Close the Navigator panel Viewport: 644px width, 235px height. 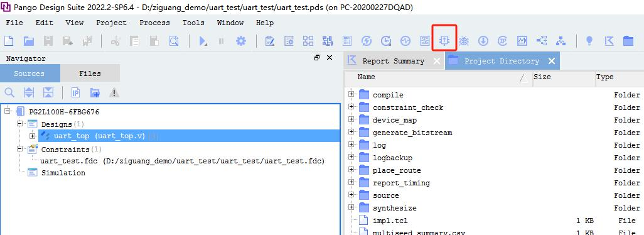tap(330, 58)
